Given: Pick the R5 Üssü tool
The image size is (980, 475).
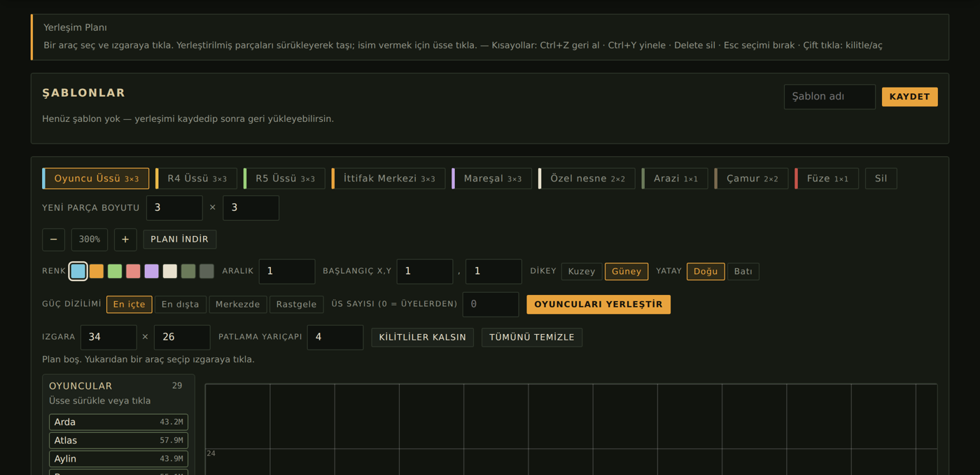Looking at the screenshot, I should point(284,179).
